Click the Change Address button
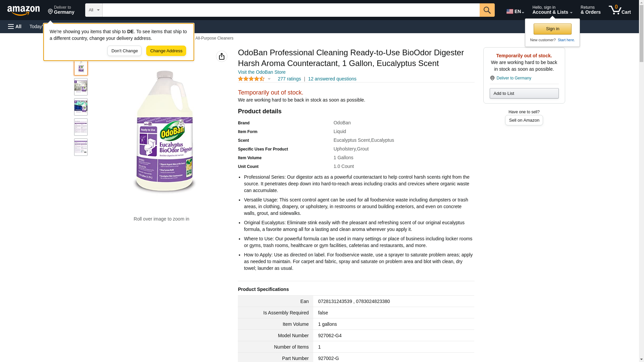This screenshot has height=362, width=644. point(166,51)
